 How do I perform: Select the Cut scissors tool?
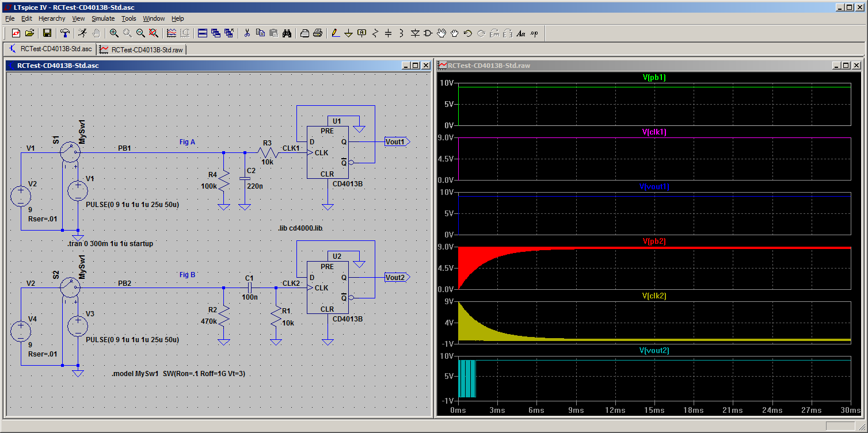point(247,33)
